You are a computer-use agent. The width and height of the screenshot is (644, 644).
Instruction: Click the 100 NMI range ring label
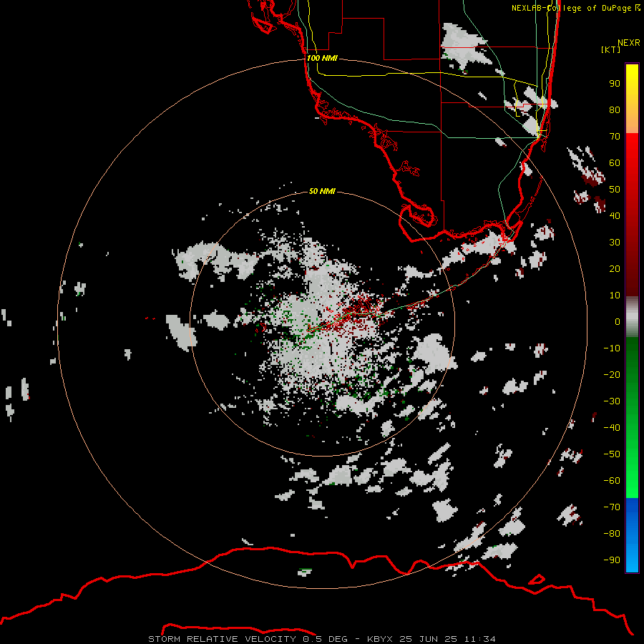tap(323, 58)
